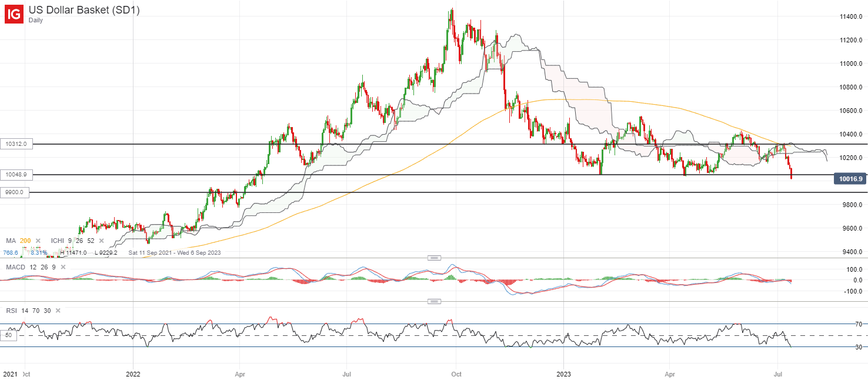Click the 2023 time axis label
Screen dimensions: 868x380
point(563,374)
